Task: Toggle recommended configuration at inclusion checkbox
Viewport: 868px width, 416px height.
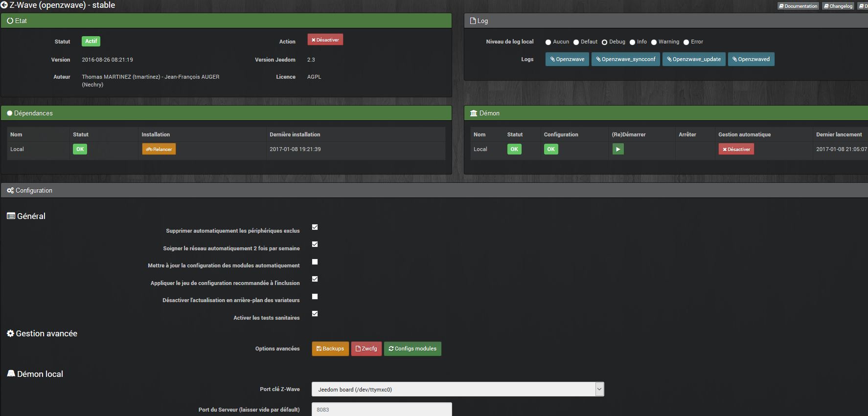Action: tap(315, 279)
